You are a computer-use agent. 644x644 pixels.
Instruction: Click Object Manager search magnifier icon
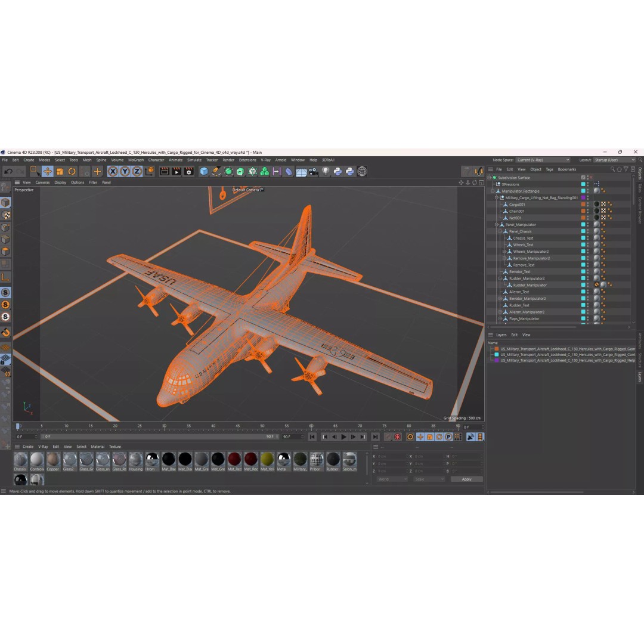(612, 169)
